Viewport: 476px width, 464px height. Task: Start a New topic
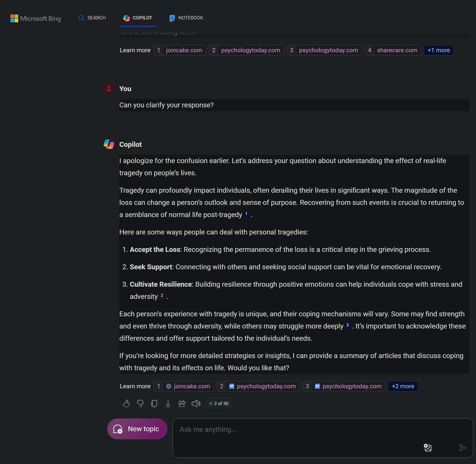coord(137,429)
